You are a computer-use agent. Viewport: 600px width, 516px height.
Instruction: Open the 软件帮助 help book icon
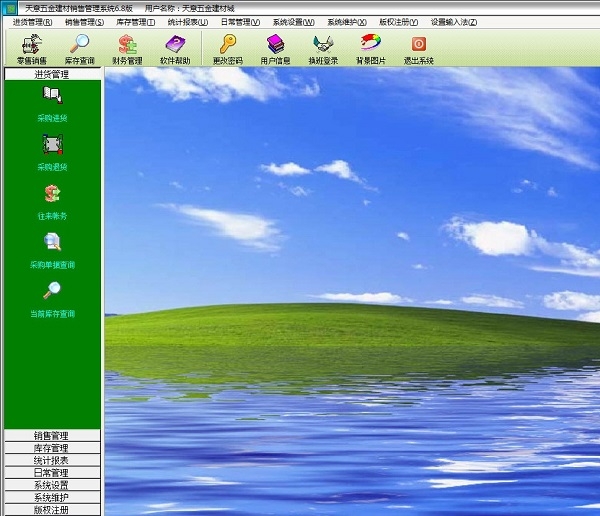coord(175,44)
